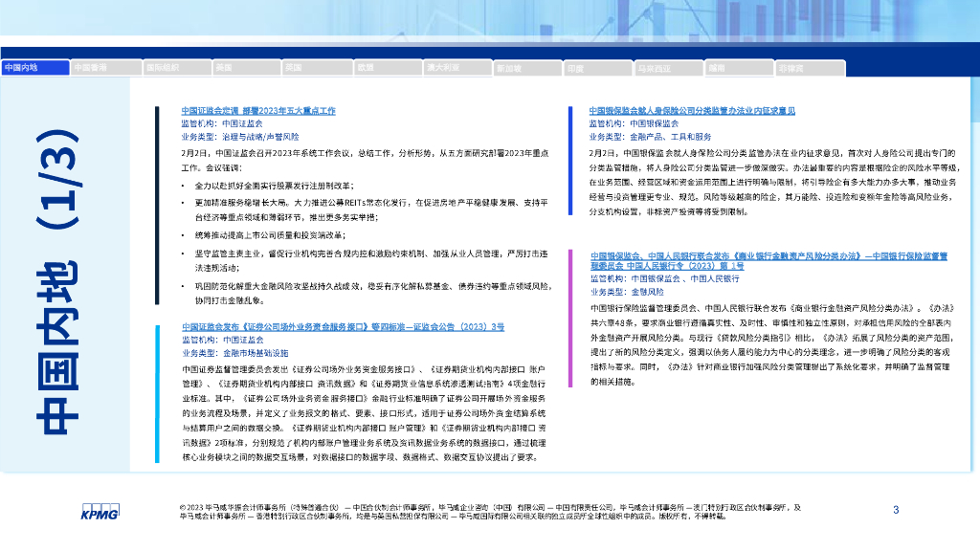This screenshot has height=551, width=980.
Task: Switch to the 中国香港 tab
Action: (105, 68)
